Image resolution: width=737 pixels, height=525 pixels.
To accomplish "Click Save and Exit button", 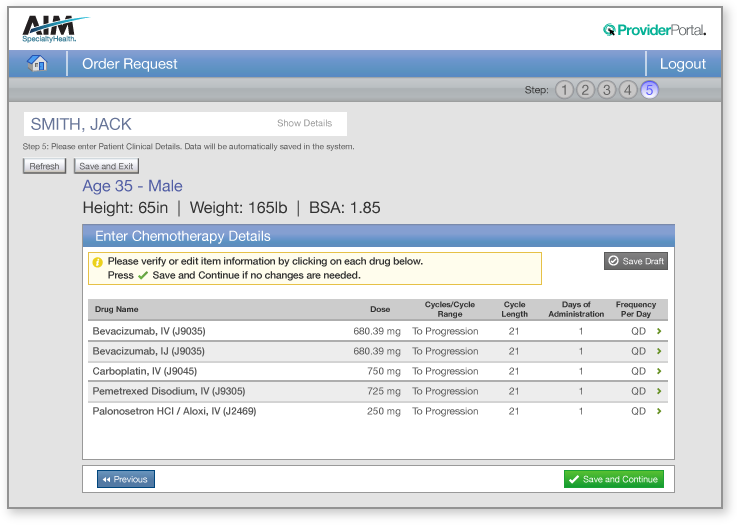I will [x=106, y=166].
